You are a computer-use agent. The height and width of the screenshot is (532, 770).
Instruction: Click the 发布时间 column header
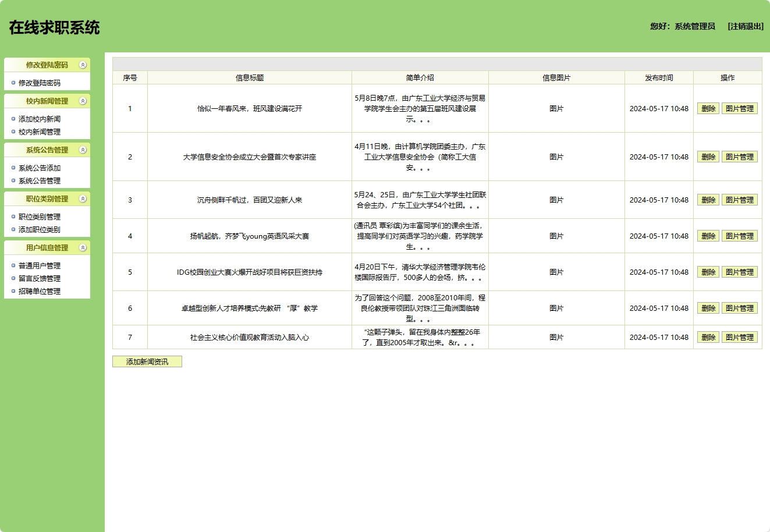659,77
